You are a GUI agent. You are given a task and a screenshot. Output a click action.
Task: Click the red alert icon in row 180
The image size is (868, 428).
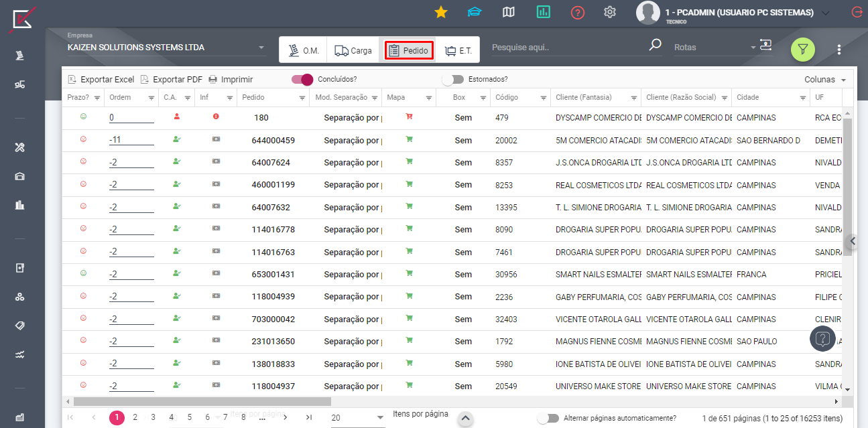216,117
